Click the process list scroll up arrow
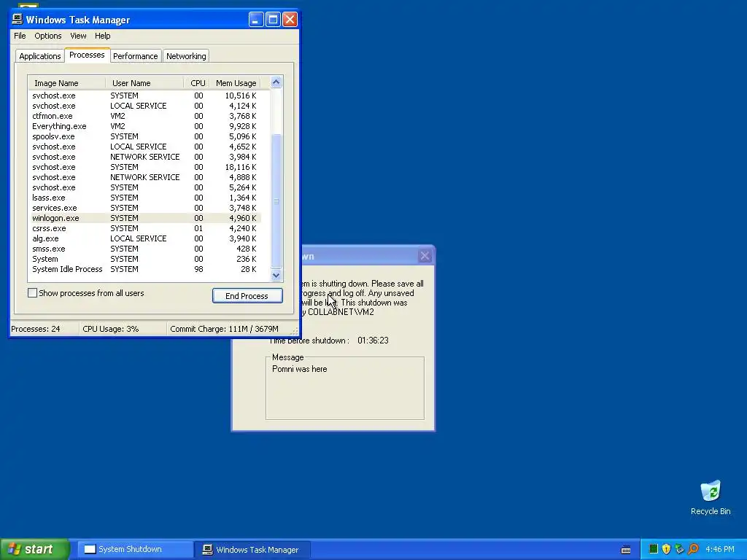The width and height of the screenshot is (747, 560). pos(276,82)
